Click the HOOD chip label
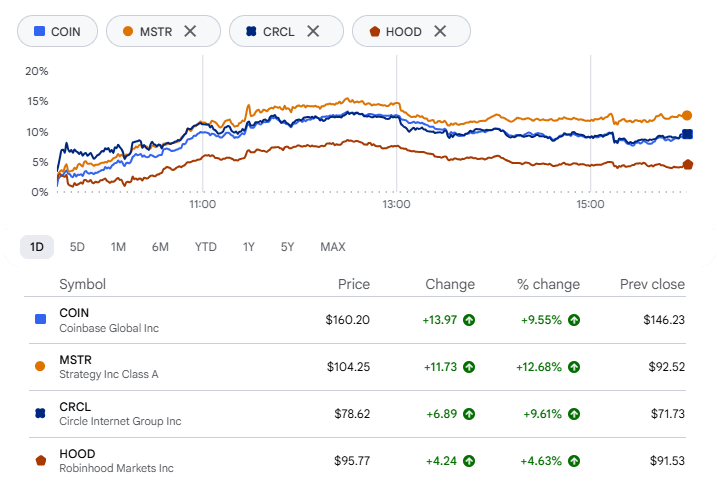This screenshot has height=491, width=717. tap(403, 32)
